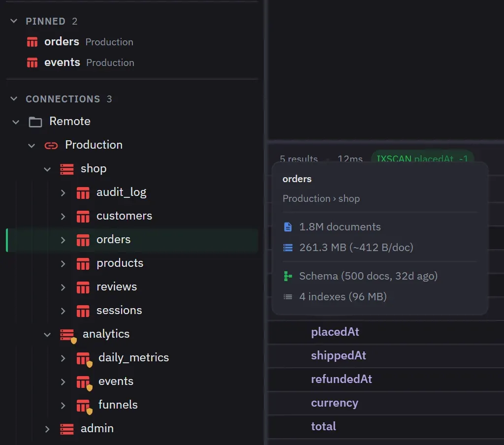Select the analytics database label
Viewport: 504px width, 445px height.
point(106,334)
